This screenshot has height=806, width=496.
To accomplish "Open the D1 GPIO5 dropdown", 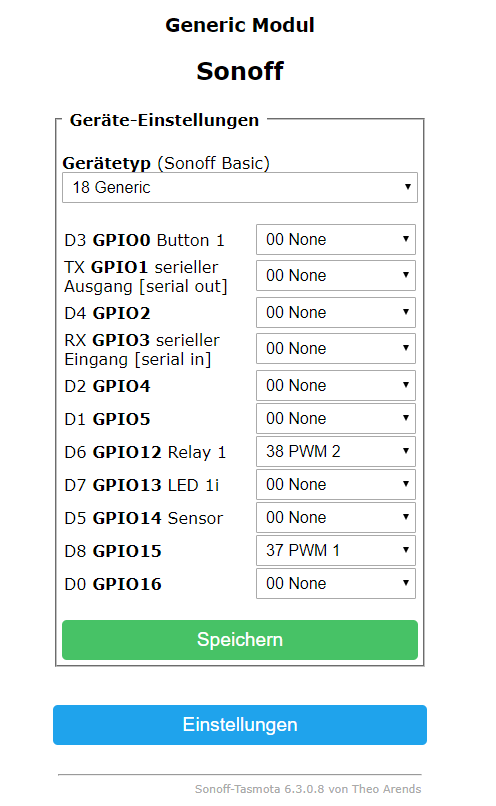I will click(x=336, y=418).
